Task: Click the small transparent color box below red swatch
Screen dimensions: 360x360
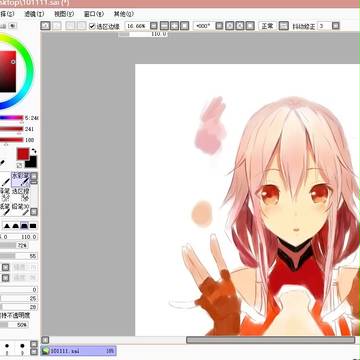Action: click(20, 165)
